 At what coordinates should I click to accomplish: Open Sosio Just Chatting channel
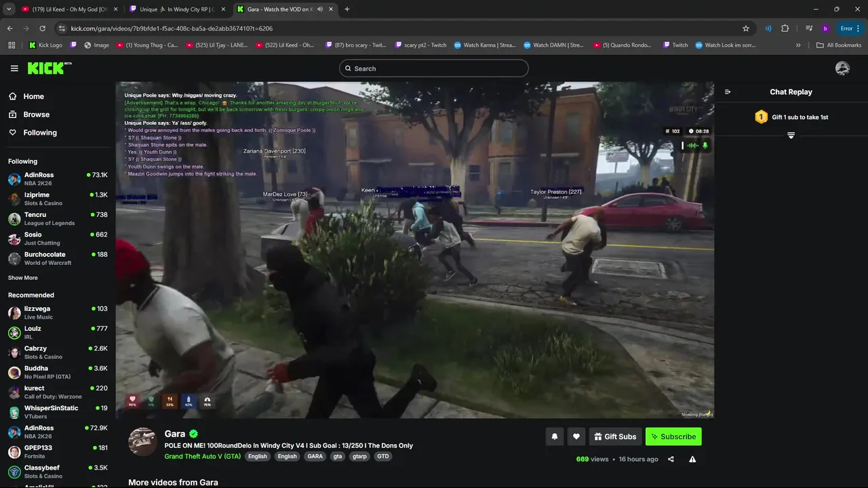(58, 239)
